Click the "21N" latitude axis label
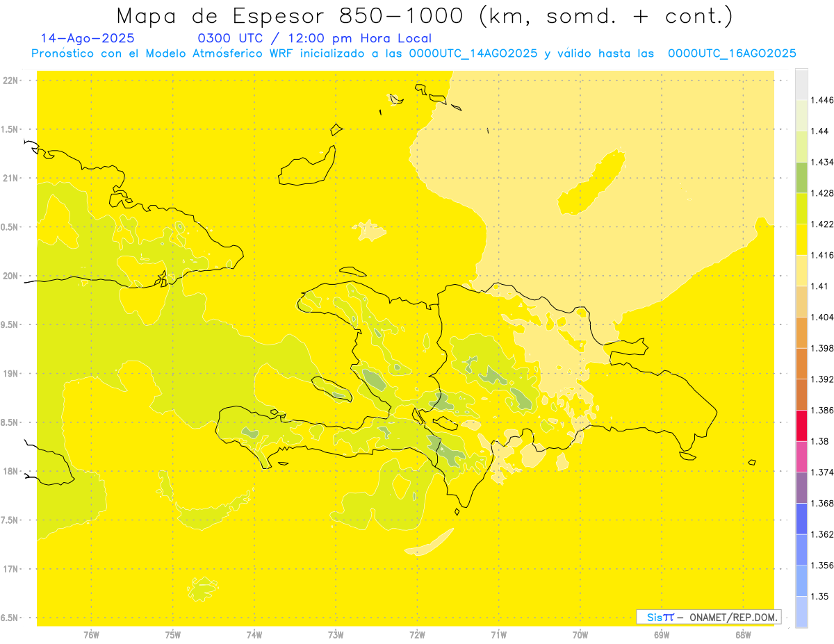The height and width of the screenshot is (644, 834). click(x=10, y=178)
